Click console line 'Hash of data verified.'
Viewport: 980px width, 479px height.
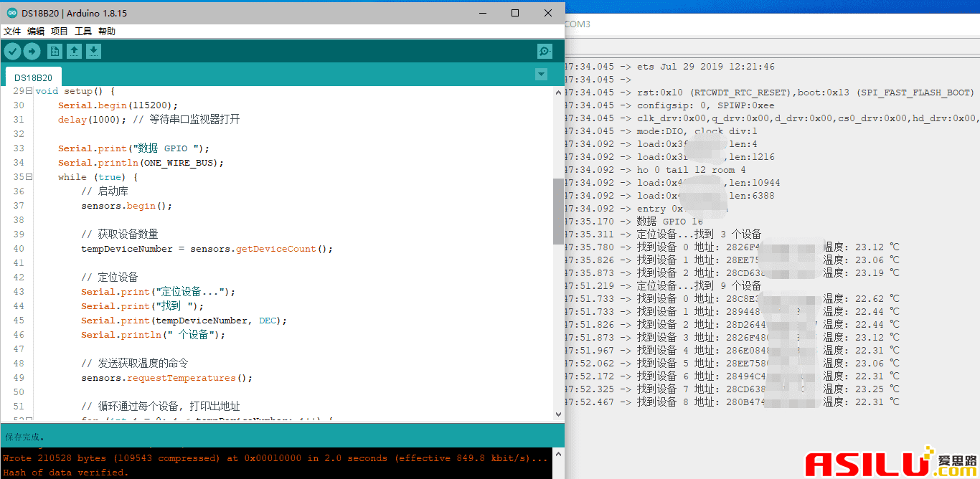[x=65, y=473]
